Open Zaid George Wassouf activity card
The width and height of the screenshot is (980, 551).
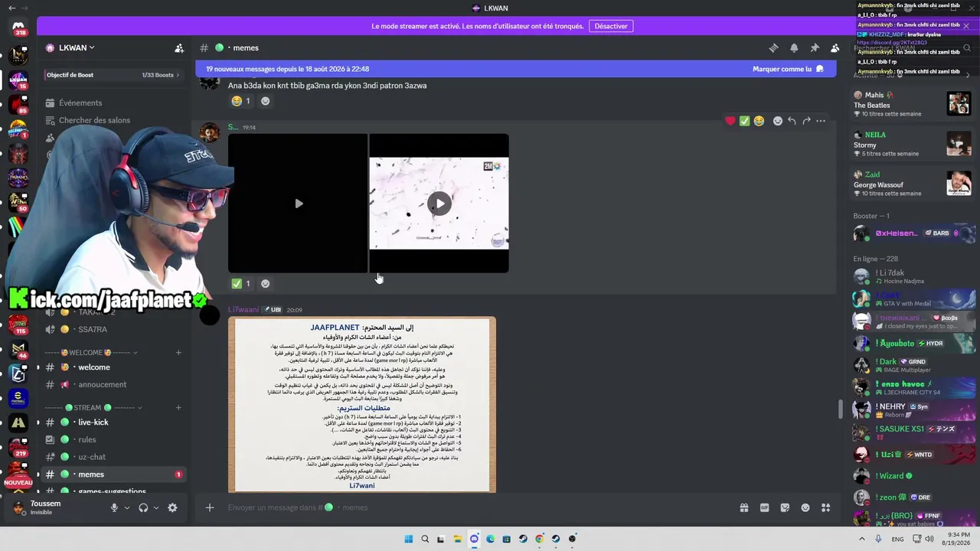pos(913,184)
